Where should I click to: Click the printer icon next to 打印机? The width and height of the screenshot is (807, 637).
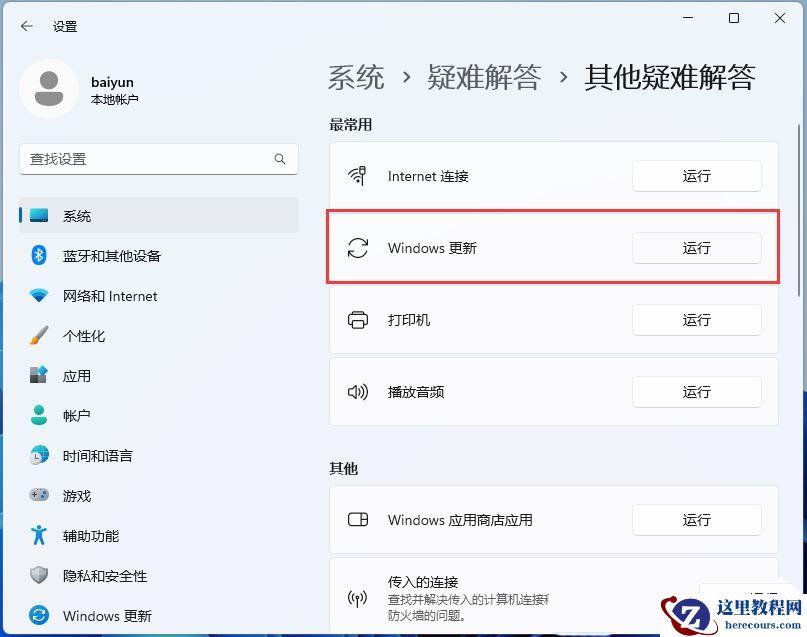click(357, 320)
